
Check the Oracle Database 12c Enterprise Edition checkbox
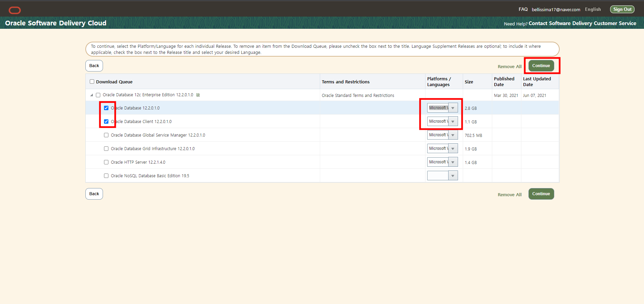(98, 95)
